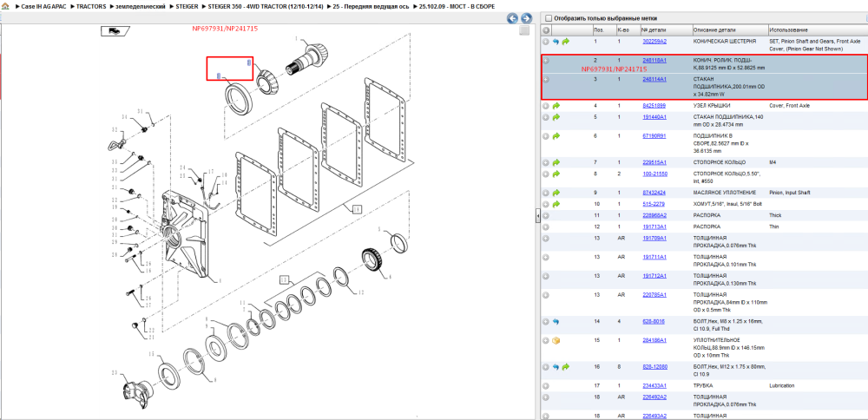Open part number link 248114A1

coord(654,79)
